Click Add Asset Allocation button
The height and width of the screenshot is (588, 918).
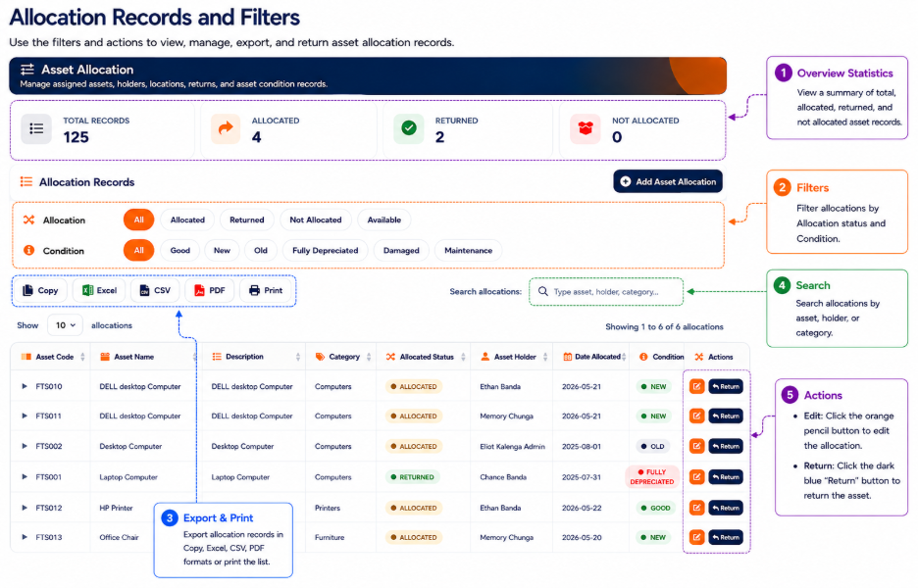click(x=668, y=182)
